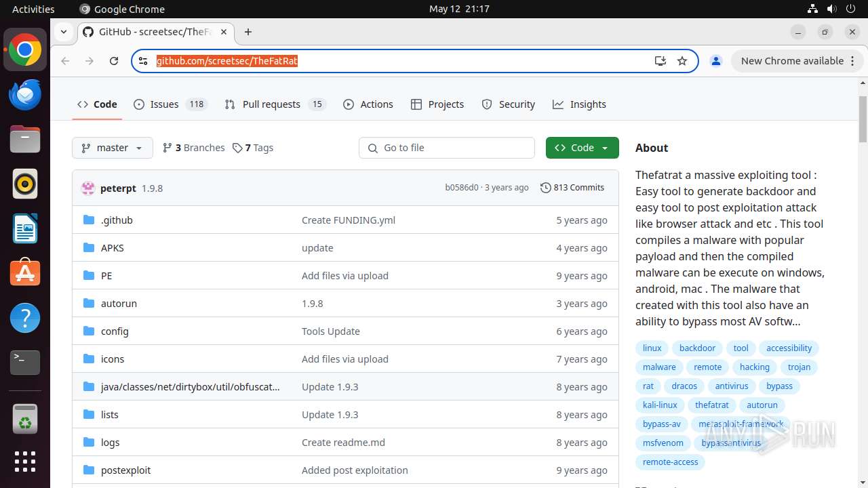This screenshot has width=868, height=488.
Task: Open the Create FUNDING.yml commit message
Action: tap(349, 220)
